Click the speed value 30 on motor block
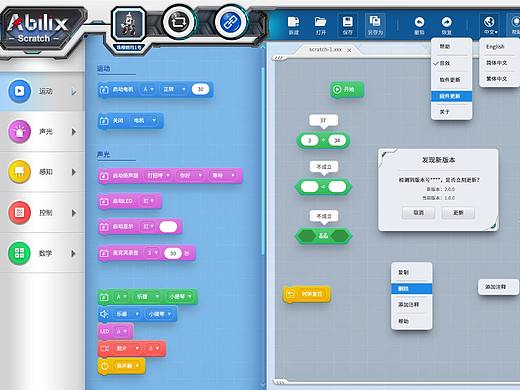 click(200, 89)
